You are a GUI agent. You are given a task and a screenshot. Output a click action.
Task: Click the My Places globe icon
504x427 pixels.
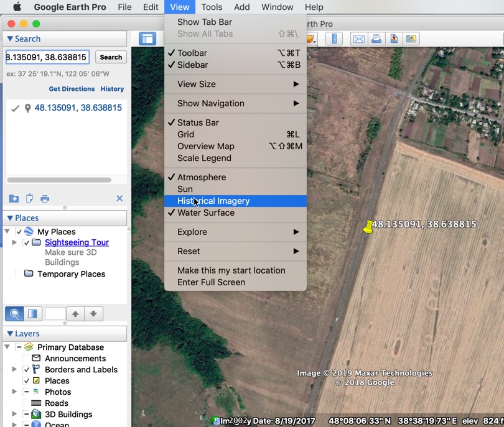point(29,231)
